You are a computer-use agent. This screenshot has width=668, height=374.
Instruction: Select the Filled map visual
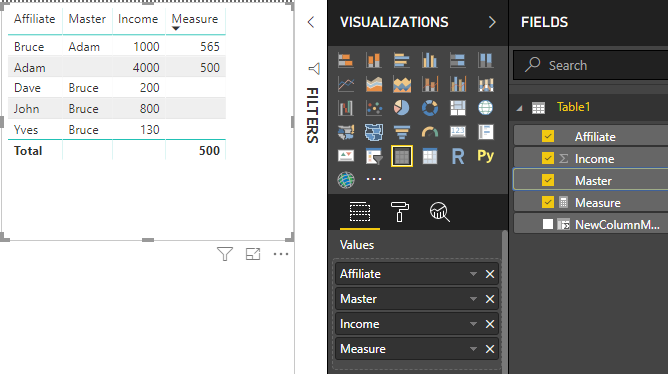click(346, 132)
